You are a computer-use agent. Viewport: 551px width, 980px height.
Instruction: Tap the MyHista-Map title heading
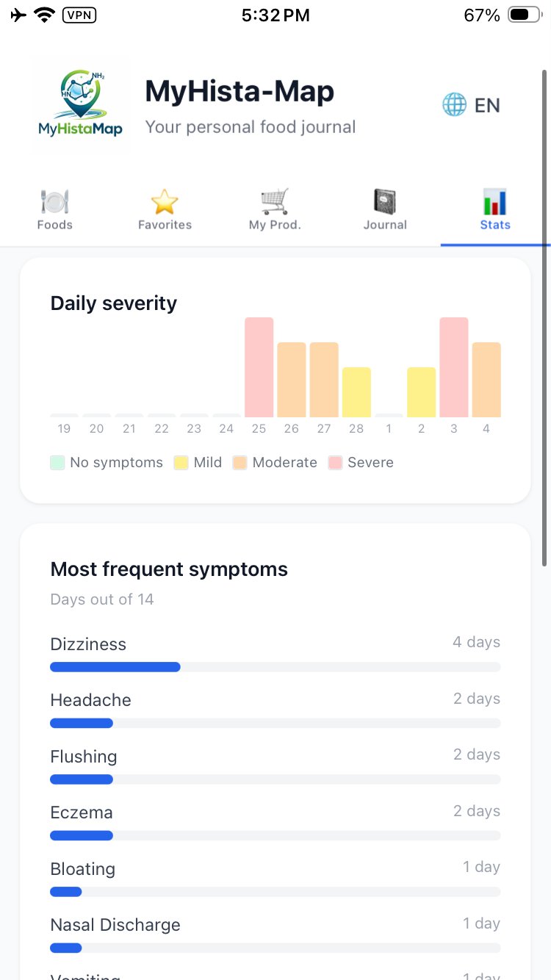pyautogui.click(x=240, y=92)
